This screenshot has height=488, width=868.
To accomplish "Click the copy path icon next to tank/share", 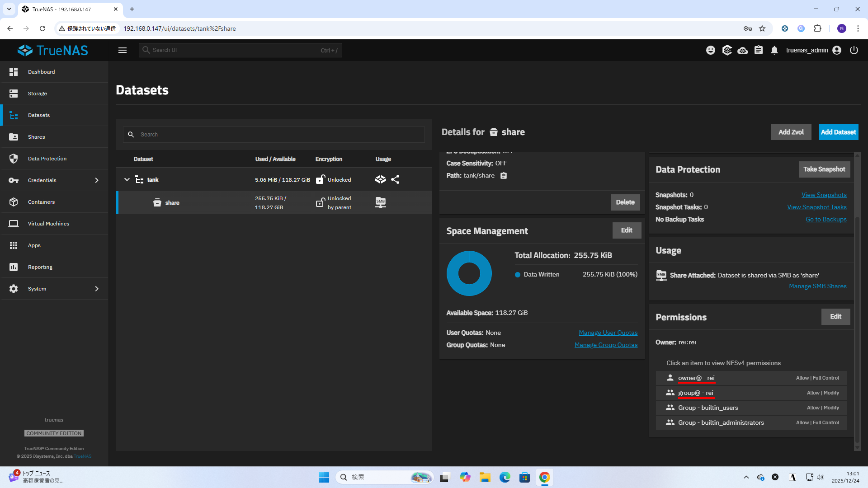I will [x=504, y=176].
